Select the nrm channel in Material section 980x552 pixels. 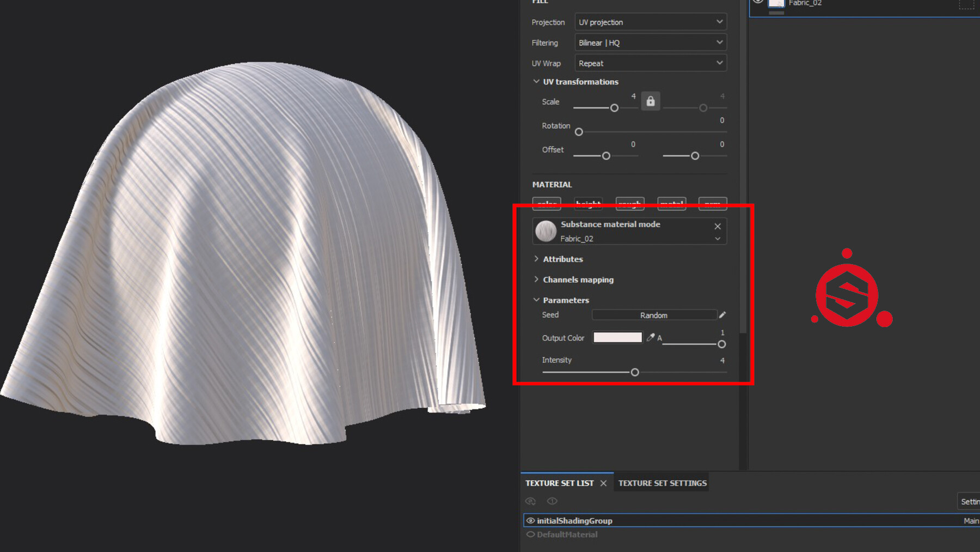pyautogui.click(x=712, y=204)
